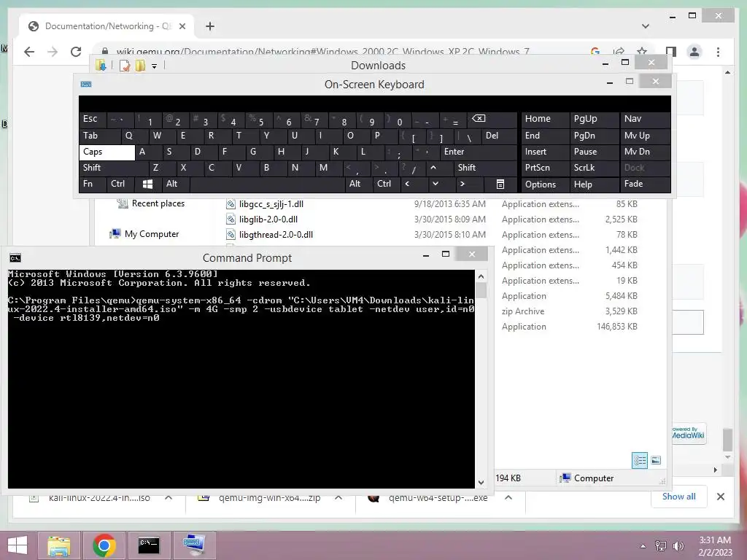
Task: Select libgthread-2.0-0.dll file
Action: (276, 235)
